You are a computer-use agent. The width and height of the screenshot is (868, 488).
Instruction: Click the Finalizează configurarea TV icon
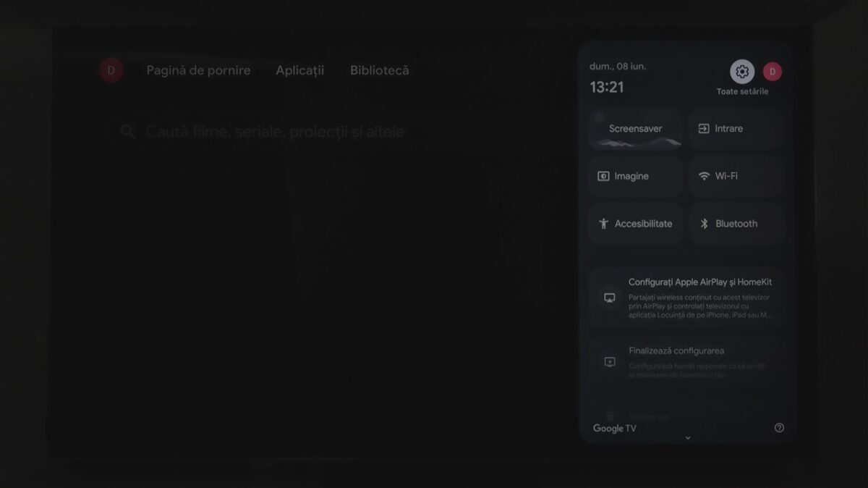tap(609, 362)
